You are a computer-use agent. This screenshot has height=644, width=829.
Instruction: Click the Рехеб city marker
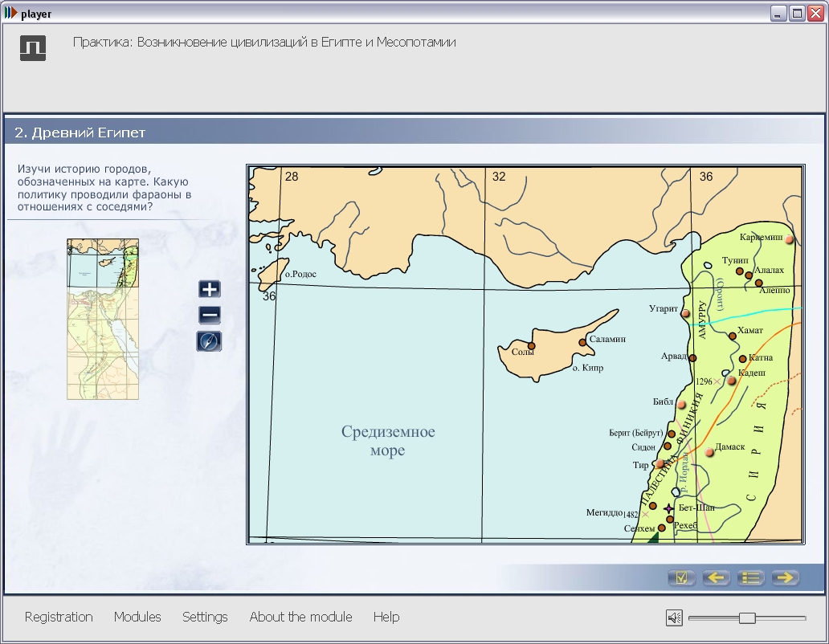coord(670,520)
